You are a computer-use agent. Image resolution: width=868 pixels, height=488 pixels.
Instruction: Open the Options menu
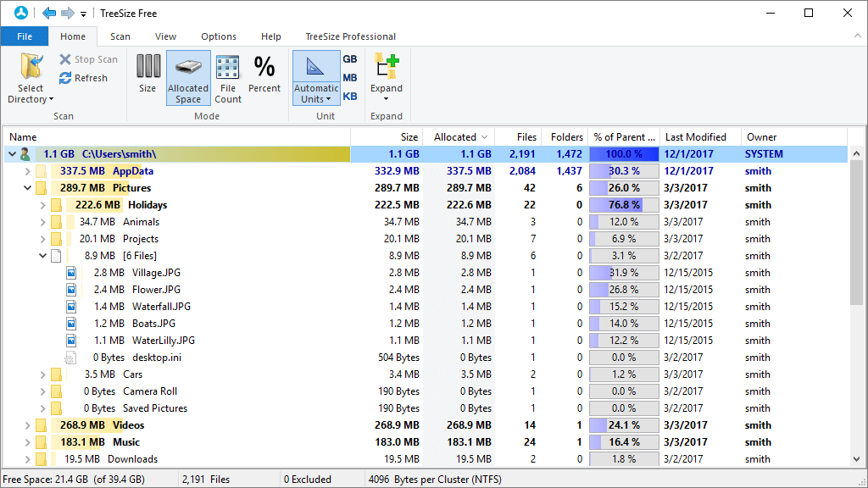(x=218, y=36)
